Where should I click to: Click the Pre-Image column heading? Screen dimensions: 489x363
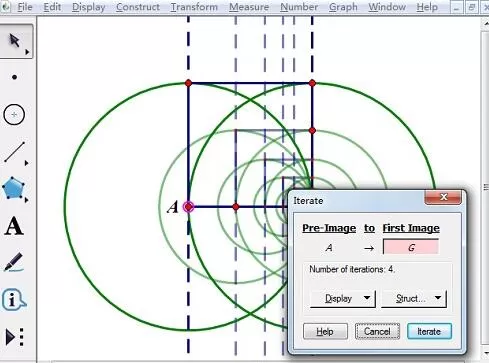pyautogui.click(x=329, y=228)
